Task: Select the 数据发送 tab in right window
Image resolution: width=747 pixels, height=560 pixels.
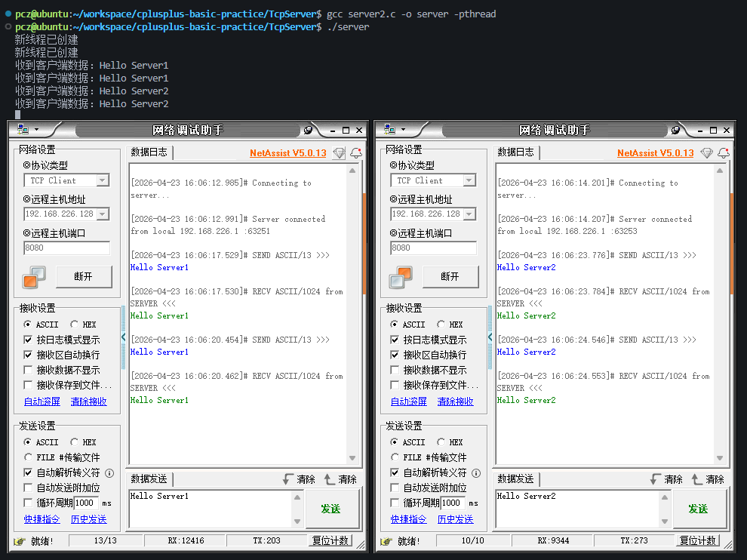Action: coord(516,479)
